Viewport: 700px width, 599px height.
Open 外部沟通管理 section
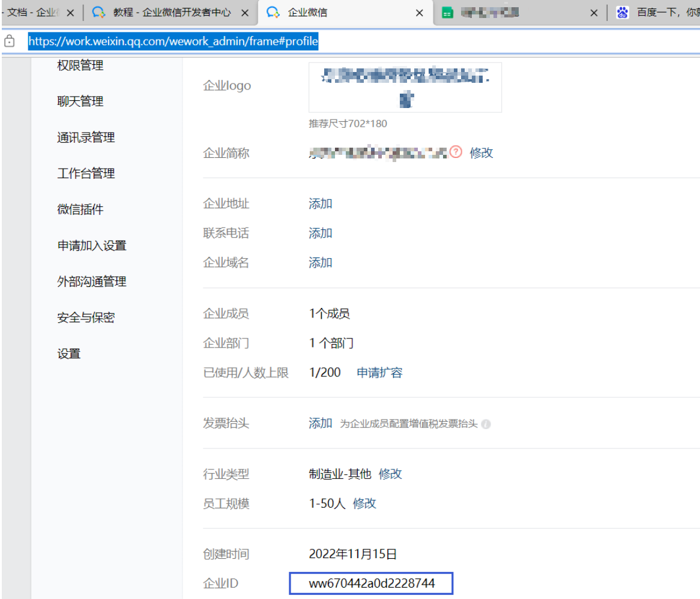[92, 281]
